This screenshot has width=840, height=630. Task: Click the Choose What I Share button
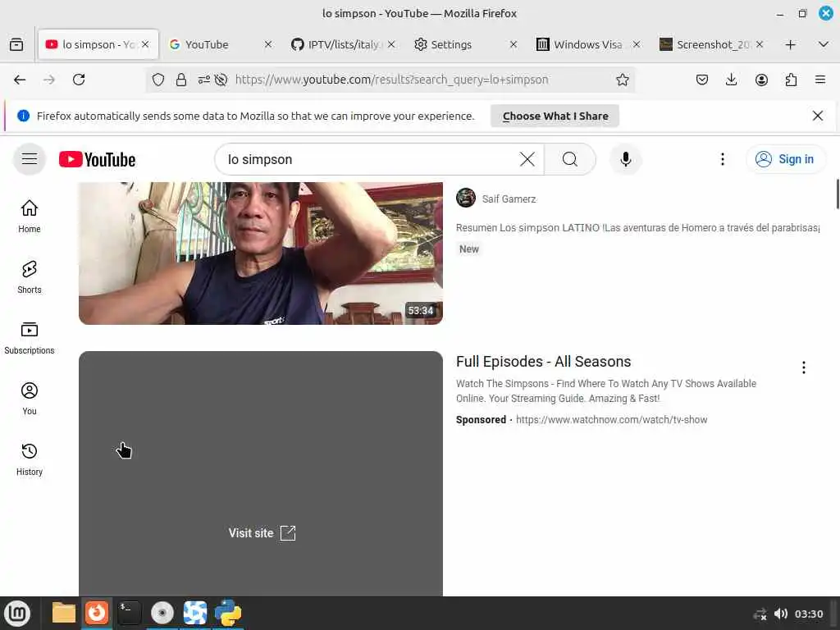[x=555, y=116]
